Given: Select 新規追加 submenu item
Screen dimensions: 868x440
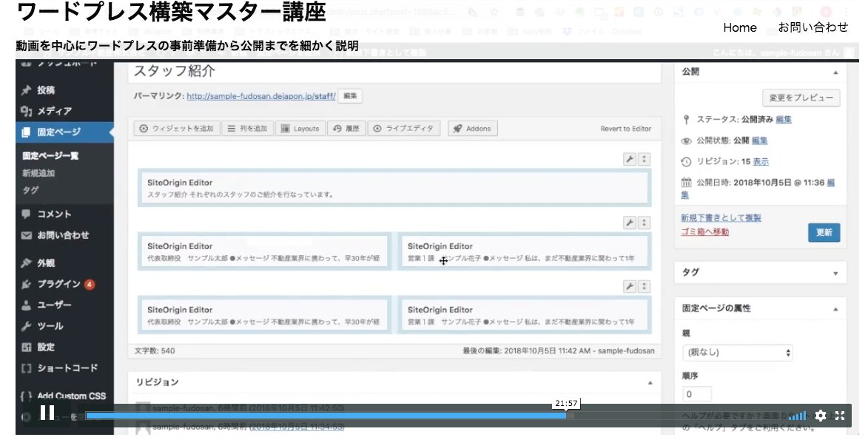Looking at the screenshot, I should click(x=38, y=173).
